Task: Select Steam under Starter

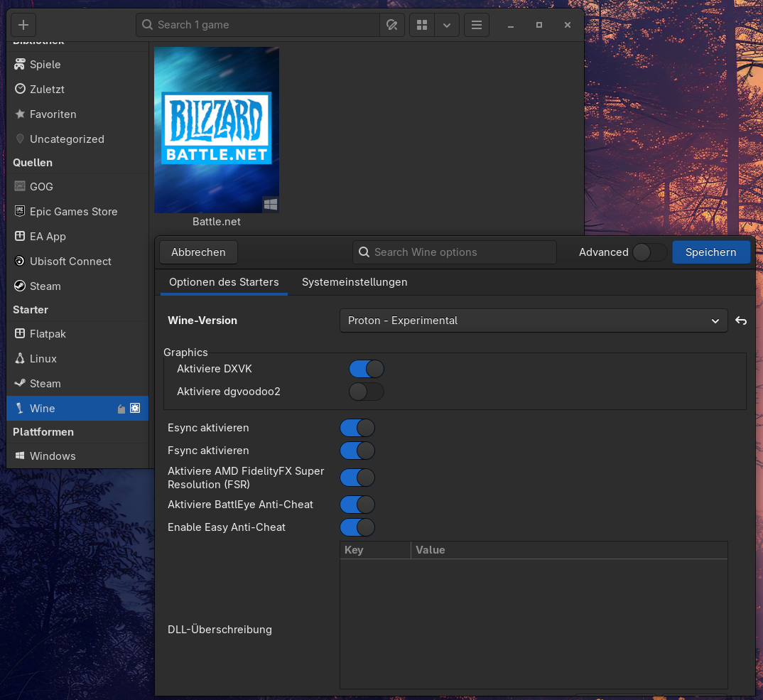Action: (x=77, y=383)
